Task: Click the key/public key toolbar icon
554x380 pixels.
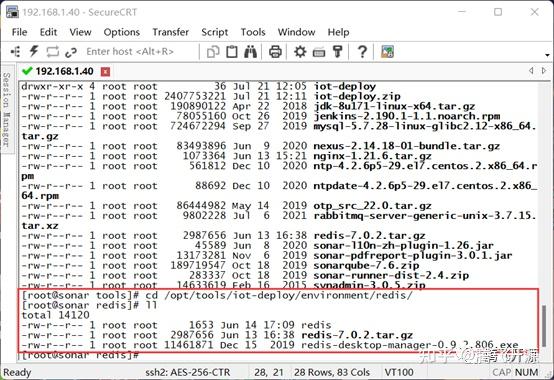Action: (338, 52)
